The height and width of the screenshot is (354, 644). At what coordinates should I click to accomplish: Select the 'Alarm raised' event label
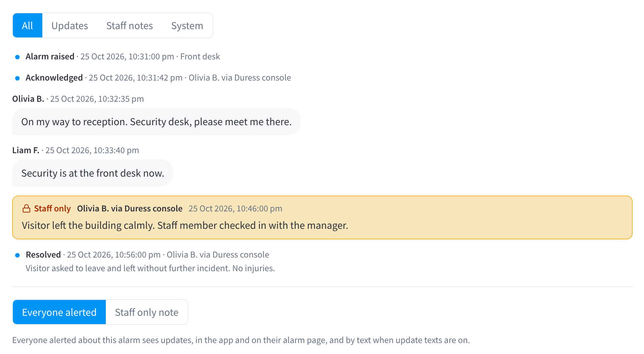[50, 57]
